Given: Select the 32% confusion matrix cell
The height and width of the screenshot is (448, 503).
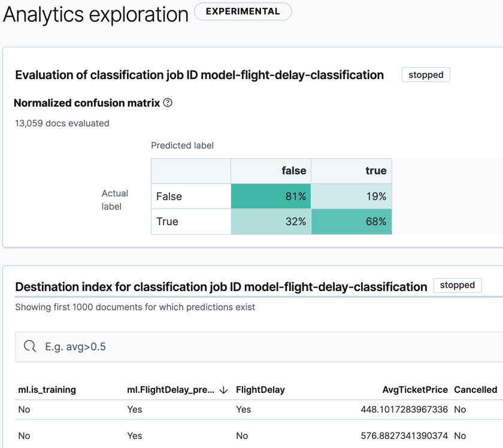Looking at the screenshot, I should click(271, 222).
